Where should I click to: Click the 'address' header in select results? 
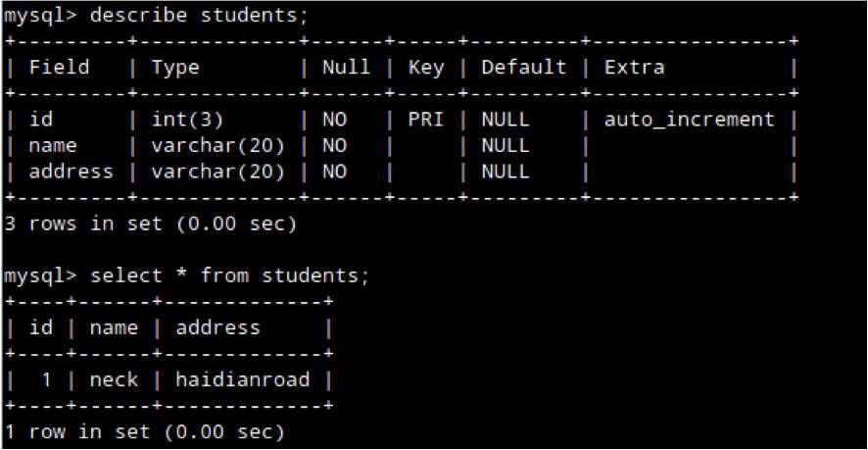pos(217,327)
